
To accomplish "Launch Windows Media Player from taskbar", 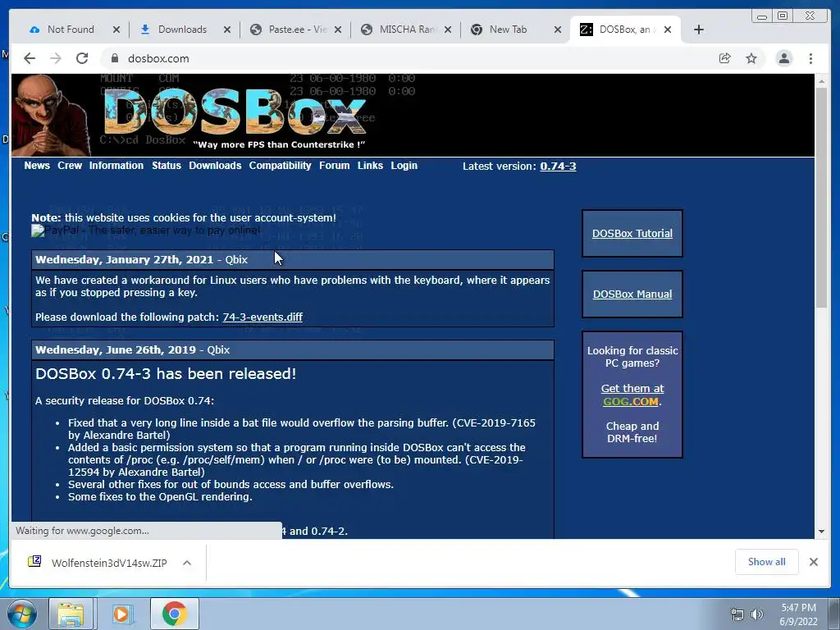I will coord(121,614).
